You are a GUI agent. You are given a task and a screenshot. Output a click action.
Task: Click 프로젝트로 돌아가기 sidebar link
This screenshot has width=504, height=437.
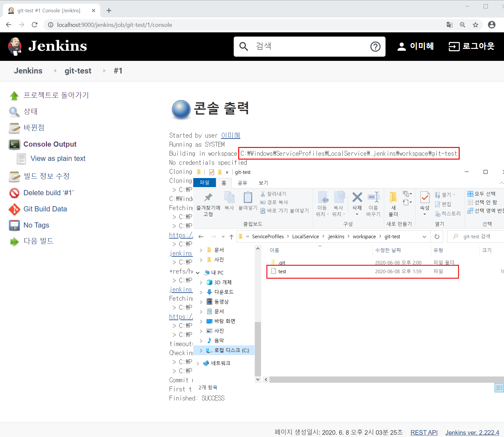[56, 95]
